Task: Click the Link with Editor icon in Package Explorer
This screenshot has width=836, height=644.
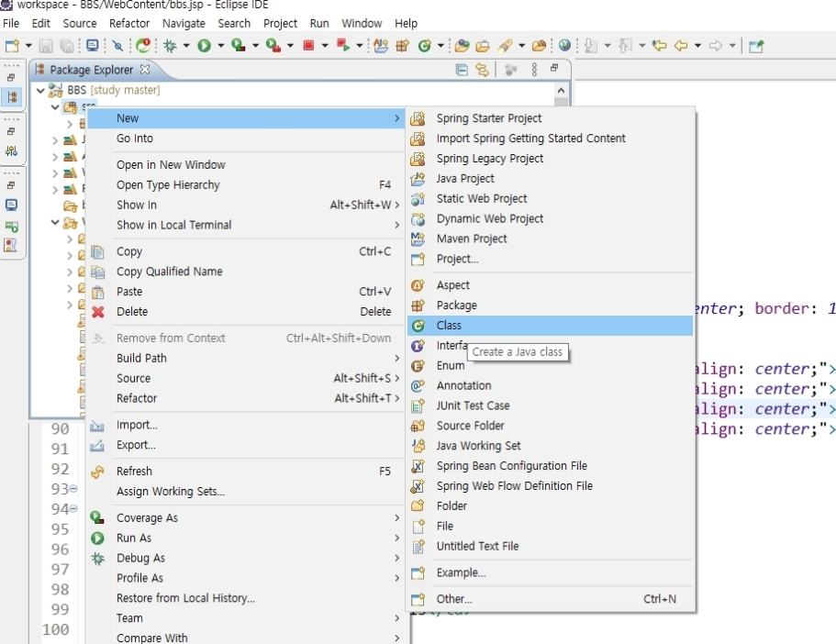Action: (482, 70)
